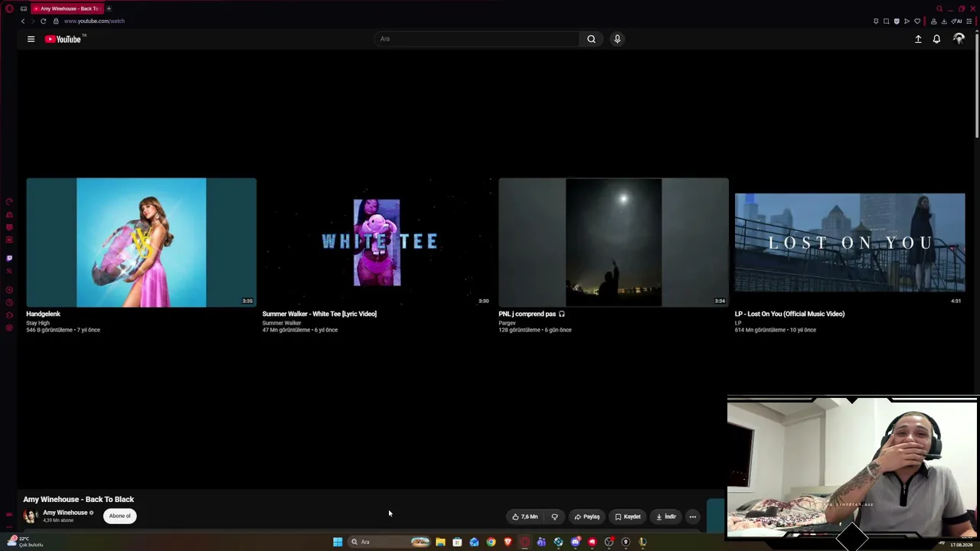The width and height of the screenshot is (980, 551).
Task: Play the PNL j comprend pas thumbnail
Action: tap(613, 243)
